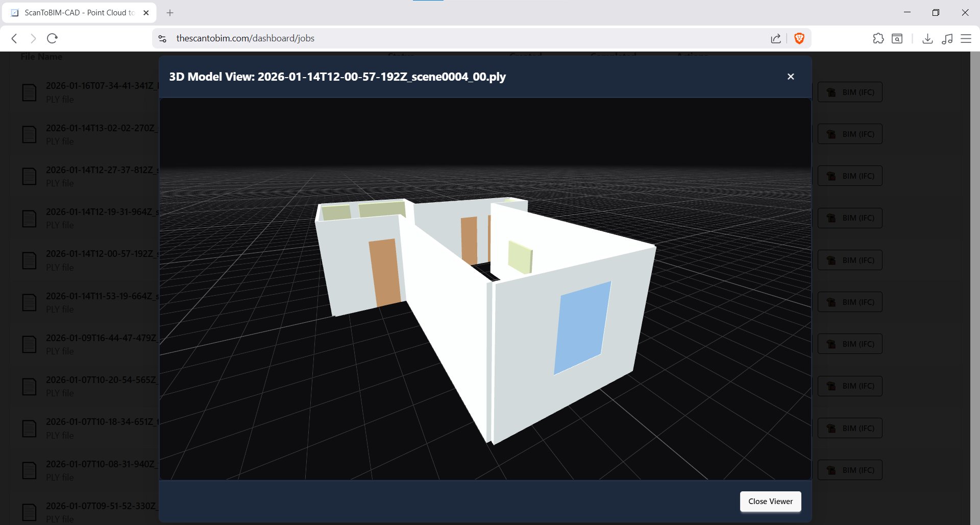Image resolution: width=980 pixels, height=525 pixels.
Task: Open Brave Playlist music note icon
Action: pyautogui.click(x=948, y=38)
